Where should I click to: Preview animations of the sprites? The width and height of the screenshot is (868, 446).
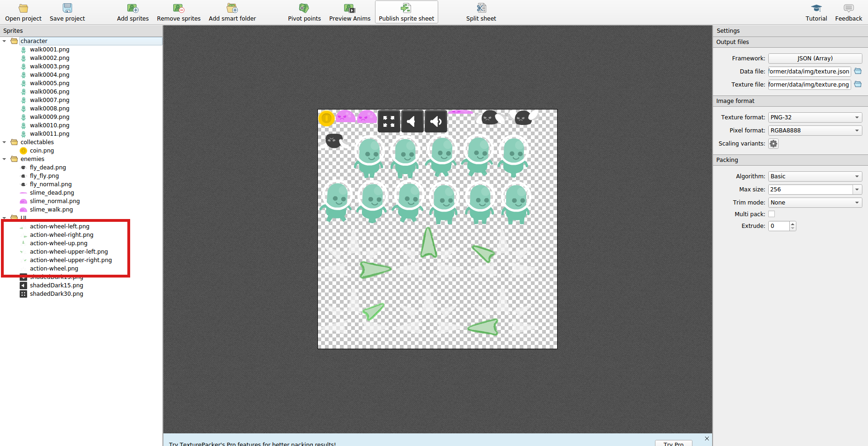coord(350,12)
